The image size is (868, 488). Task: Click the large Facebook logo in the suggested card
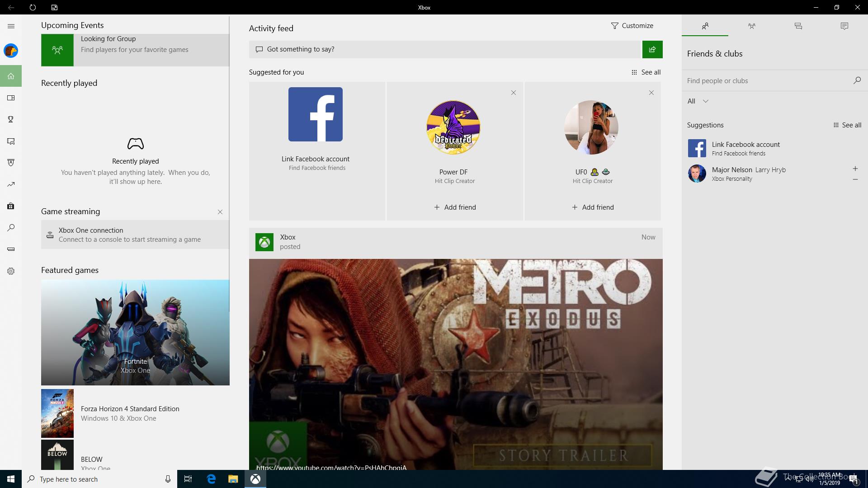point(316,114)
